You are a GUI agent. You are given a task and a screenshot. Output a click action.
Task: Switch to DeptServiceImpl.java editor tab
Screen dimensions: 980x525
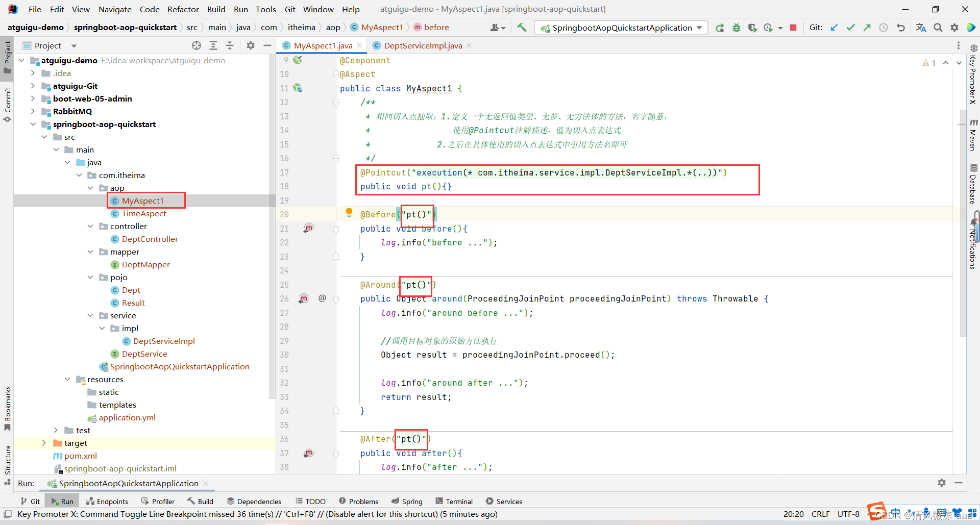[x=423, y=45]
